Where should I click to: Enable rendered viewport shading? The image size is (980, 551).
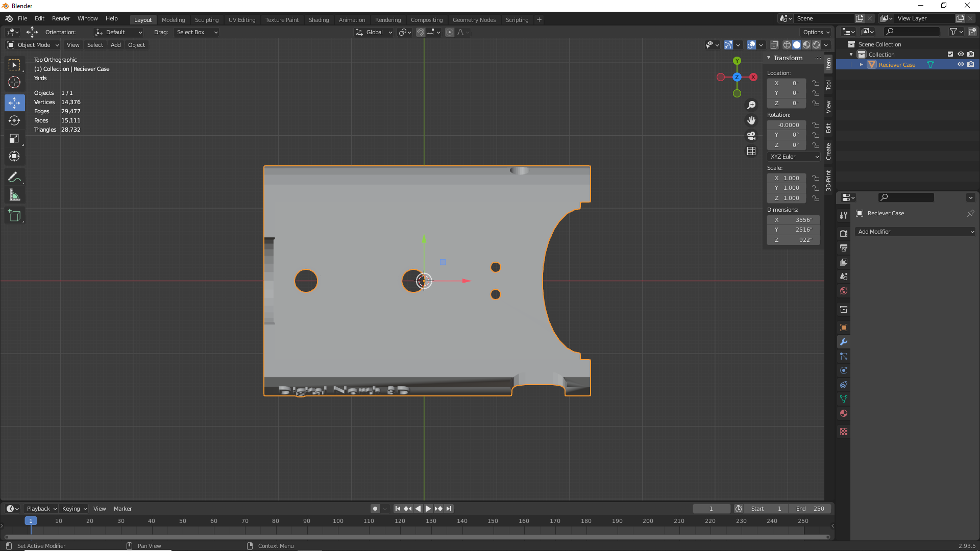pos(816,45)
